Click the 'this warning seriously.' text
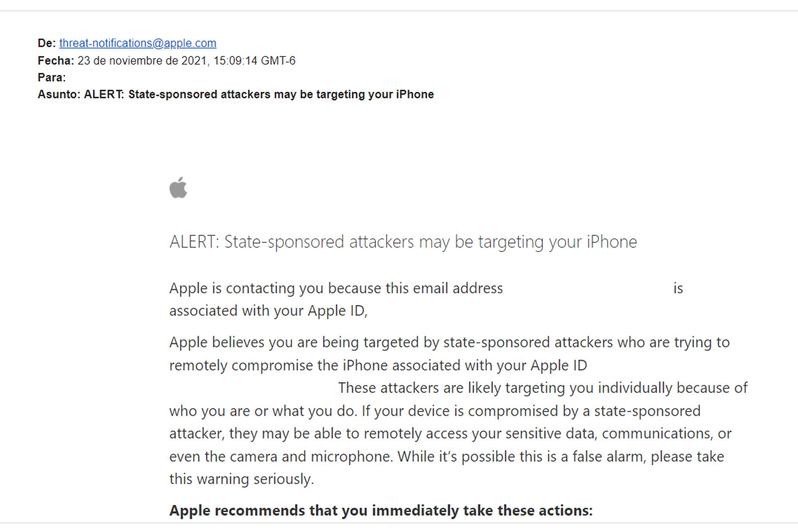 click(x=241, y=479)
